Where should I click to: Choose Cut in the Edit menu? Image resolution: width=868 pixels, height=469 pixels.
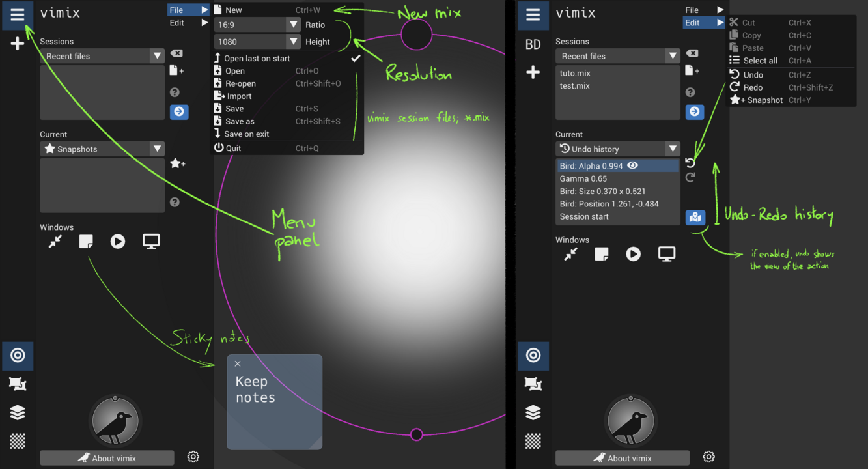(x=791, y=23)
